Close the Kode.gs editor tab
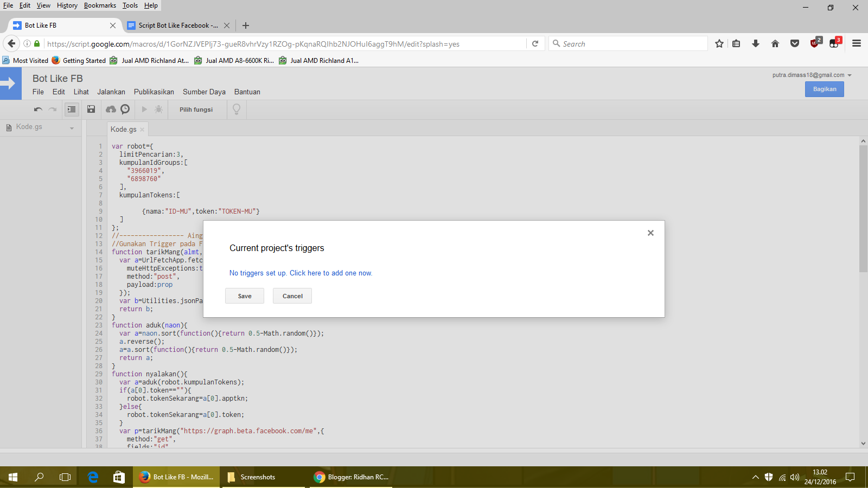This screenshot has width=868, height=488. 142,130
